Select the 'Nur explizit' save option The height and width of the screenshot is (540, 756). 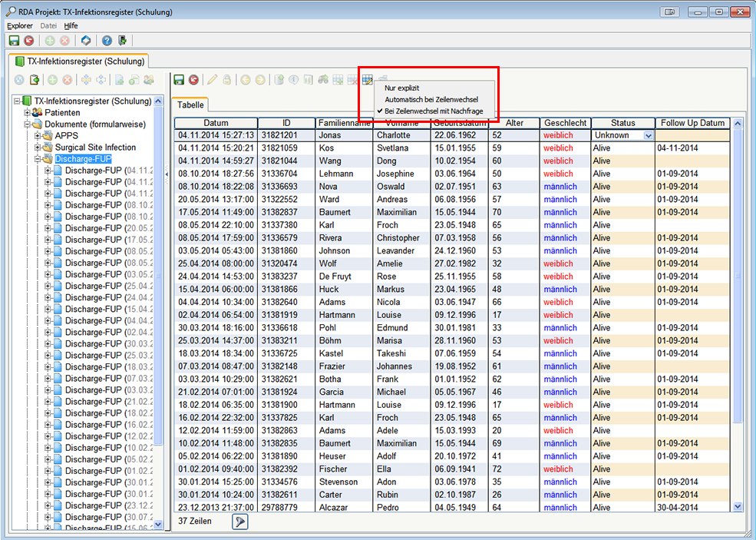[x=402, y=88]
